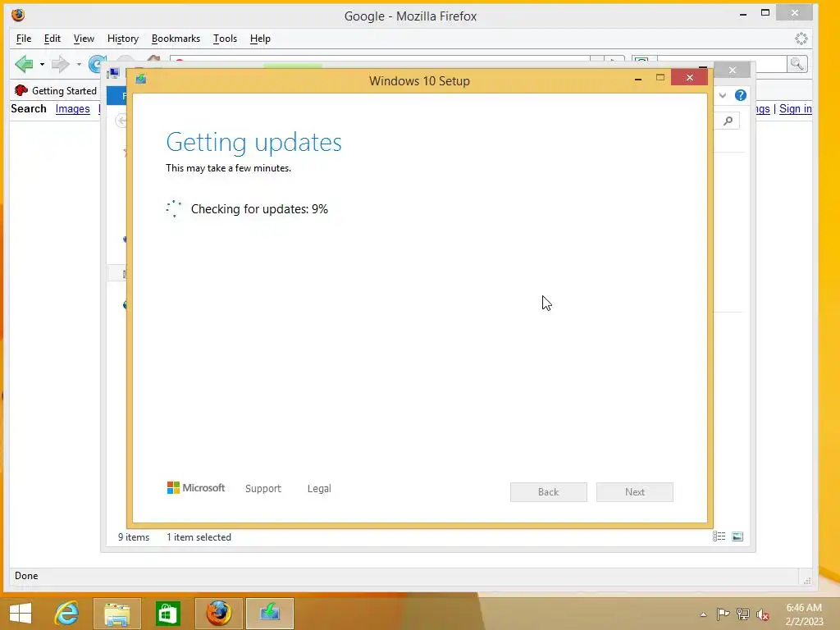840x630 pixels.
Task: Click the 'Done' status bar text
Action: pyautogui.click(x=26, y=576)
